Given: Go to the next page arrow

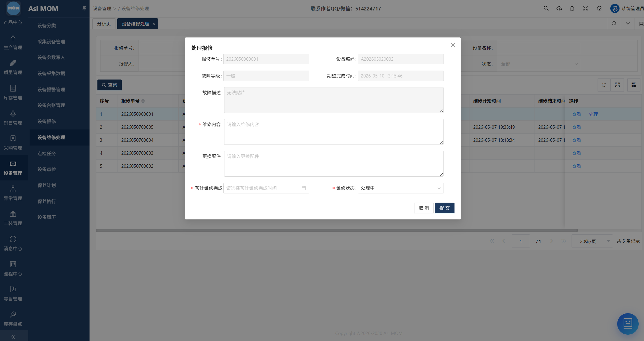Looking at the screenshot, I should point(551,241).
